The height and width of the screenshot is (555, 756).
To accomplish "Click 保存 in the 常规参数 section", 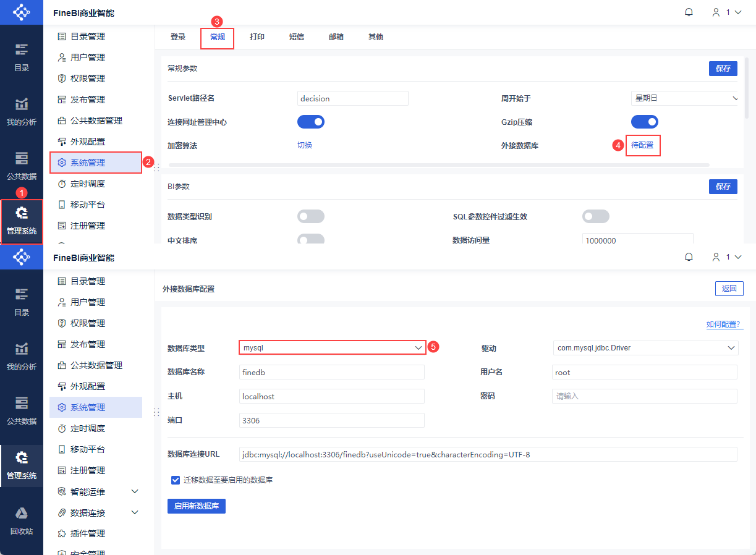I will pyautogui.click(x=723, y=69).
